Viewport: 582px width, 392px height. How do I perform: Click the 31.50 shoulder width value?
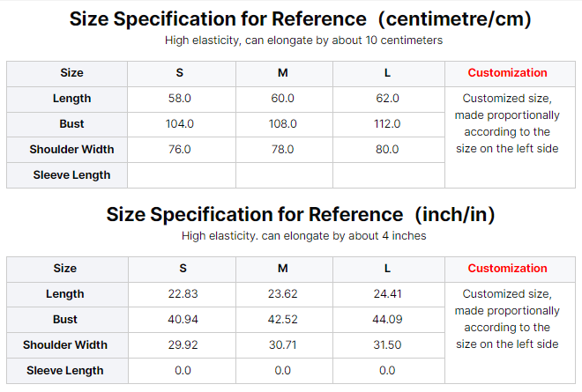pyautogui.click(x=387, y=345)
